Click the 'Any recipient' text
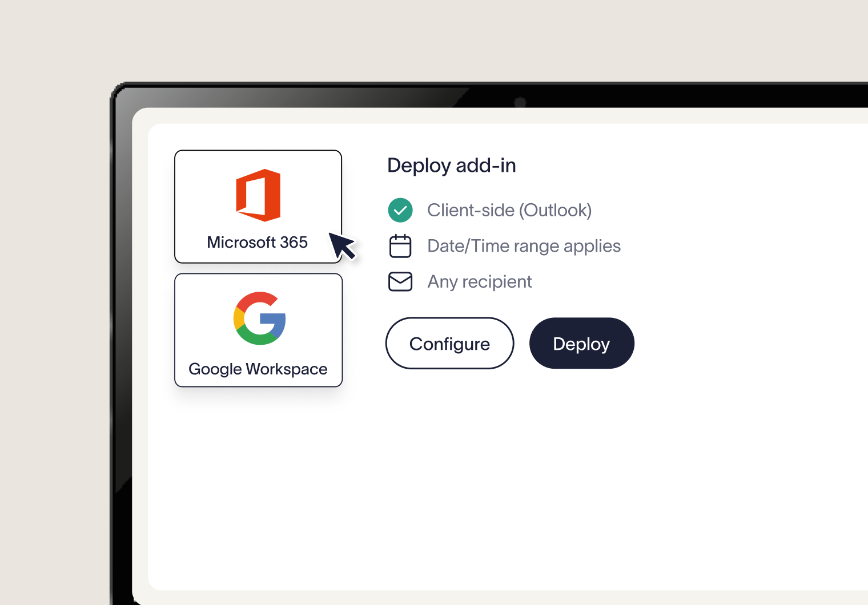 pyautogui.click(x=480, y=281)
